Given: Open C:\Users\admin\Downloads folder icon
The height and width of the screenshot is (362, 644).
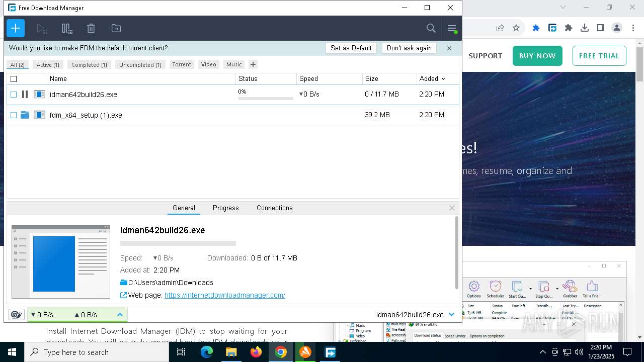Looking at the screenshot, I should 124,283.
